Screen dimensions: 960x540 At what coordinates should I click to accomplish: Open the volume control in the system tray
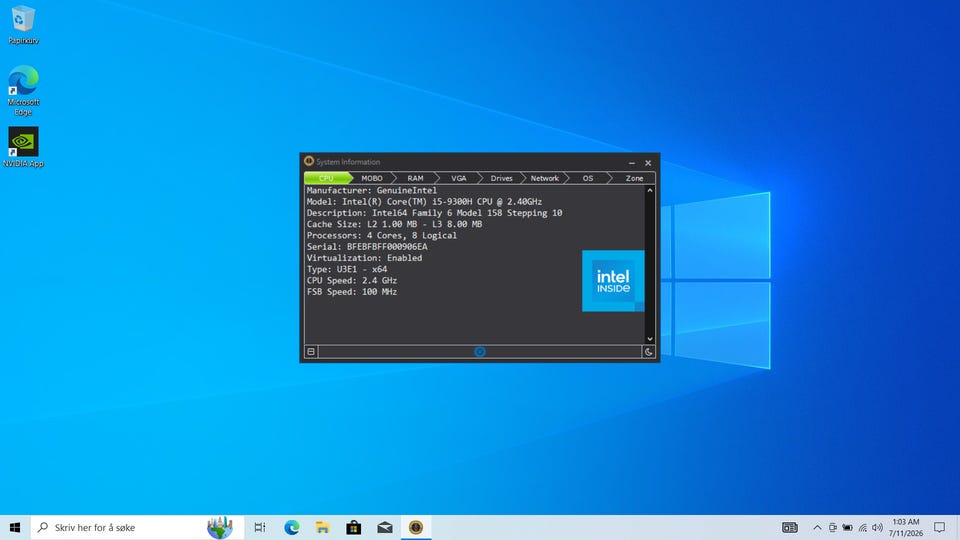click(x=877, y=527)
